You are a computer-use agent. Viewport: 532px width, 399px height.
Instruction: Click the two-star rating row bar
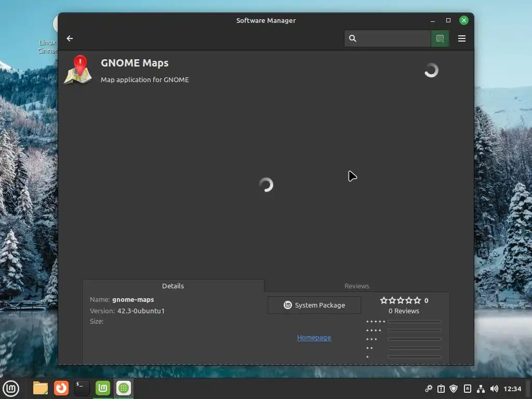pyautogui.click(x=414, y=348)
